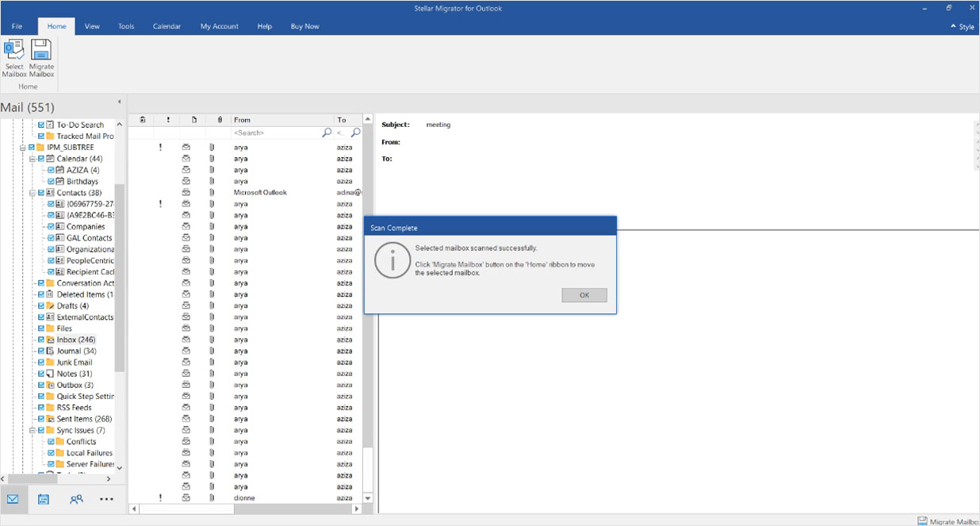Click the Sent Items (268) folder icon
This screenshot has height=526, width=980.
[51, 419]
